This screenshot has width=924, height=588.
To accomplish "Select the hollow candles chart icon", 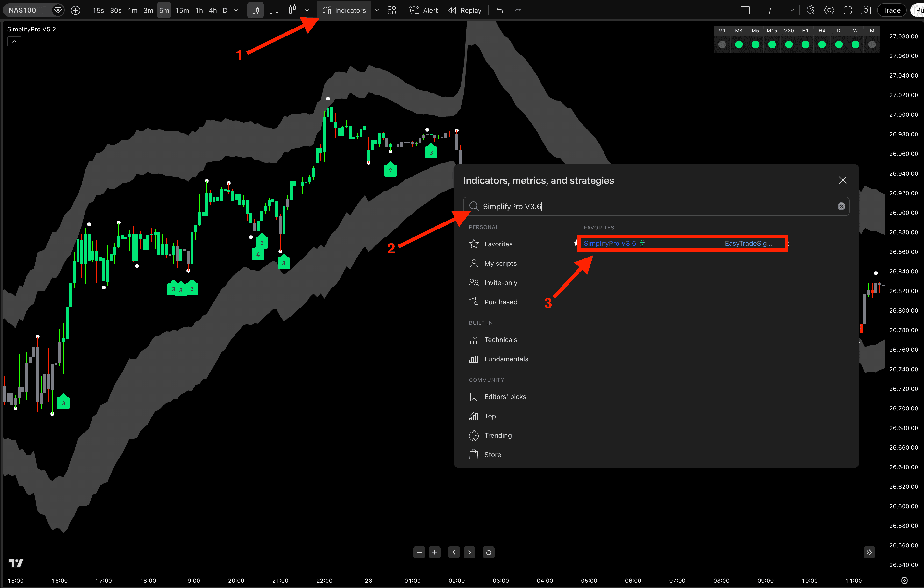I will click(x=292, y=10).
